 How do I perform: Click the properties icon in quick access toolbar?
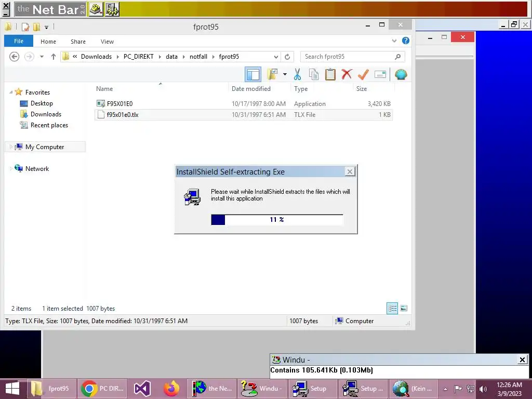click(x=25, y=26)
